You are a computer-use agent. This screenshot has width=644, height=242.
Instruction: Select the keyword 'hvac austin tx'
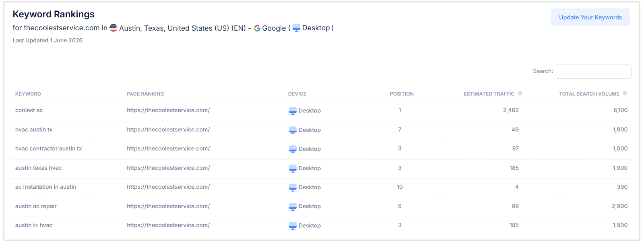(34, 129)
